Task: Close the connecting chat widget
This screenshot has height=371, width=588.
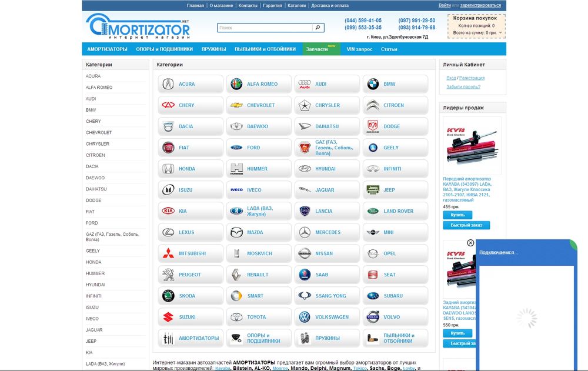Action: coord(470,243)
